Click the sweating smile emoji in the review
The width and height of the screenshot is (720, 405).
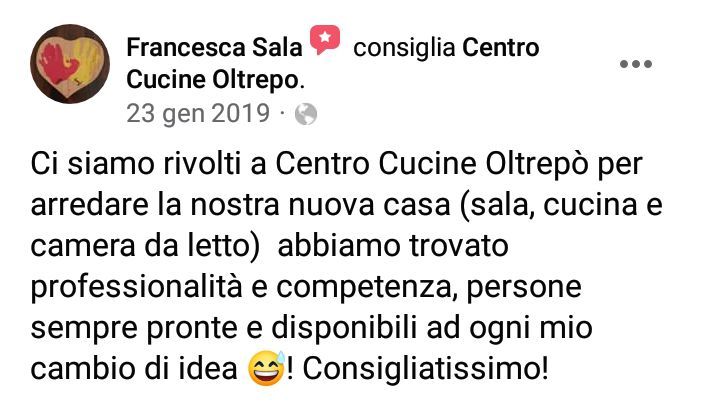click(x=266, y=369)
